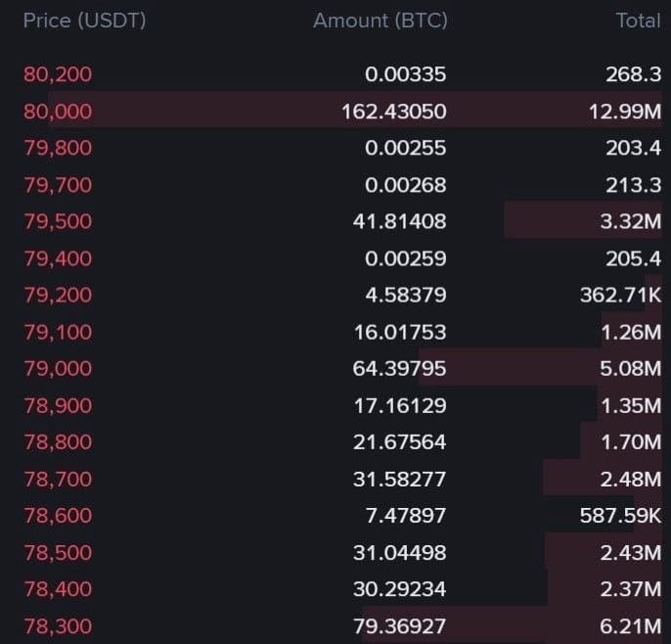Select the 79,500 price level

click(58, 221)
